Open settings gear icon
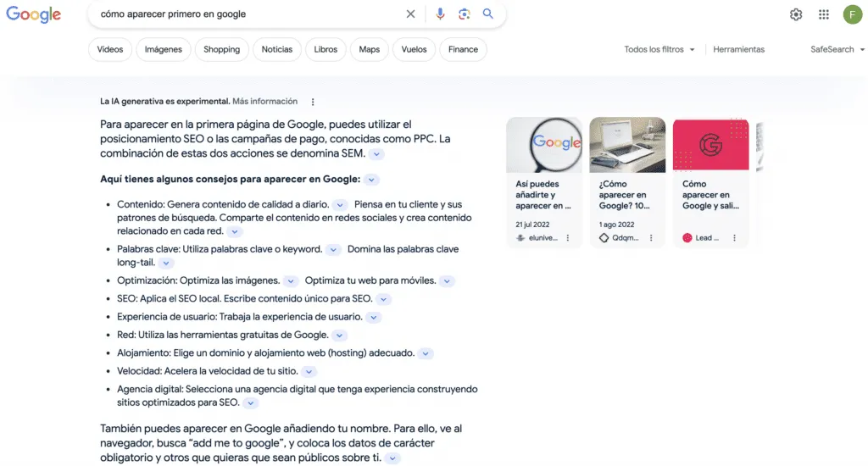Screen dimensions: 868x466 [x=796, y=14]
